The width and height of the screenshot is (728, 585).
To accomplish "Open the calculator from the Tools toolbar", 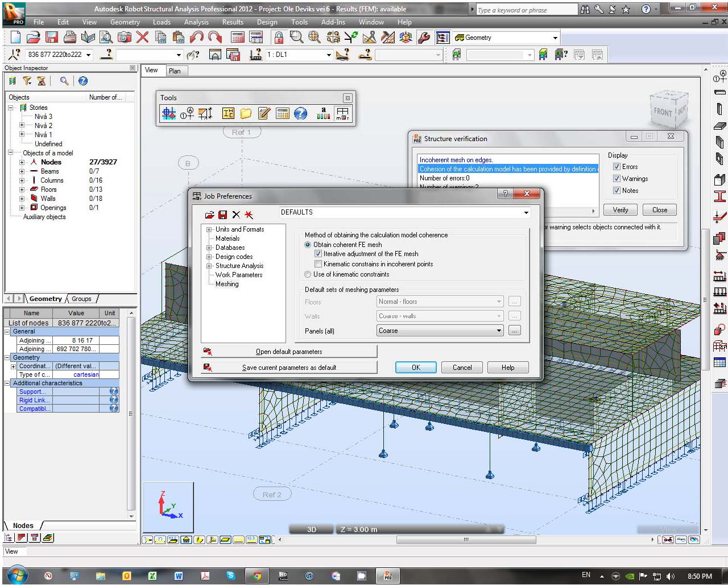I will point(283,113).
